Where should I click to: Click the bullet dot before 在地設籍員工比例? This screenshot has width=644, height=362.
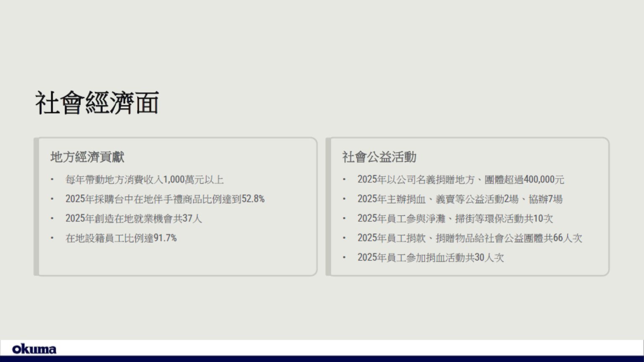point(52,238)
